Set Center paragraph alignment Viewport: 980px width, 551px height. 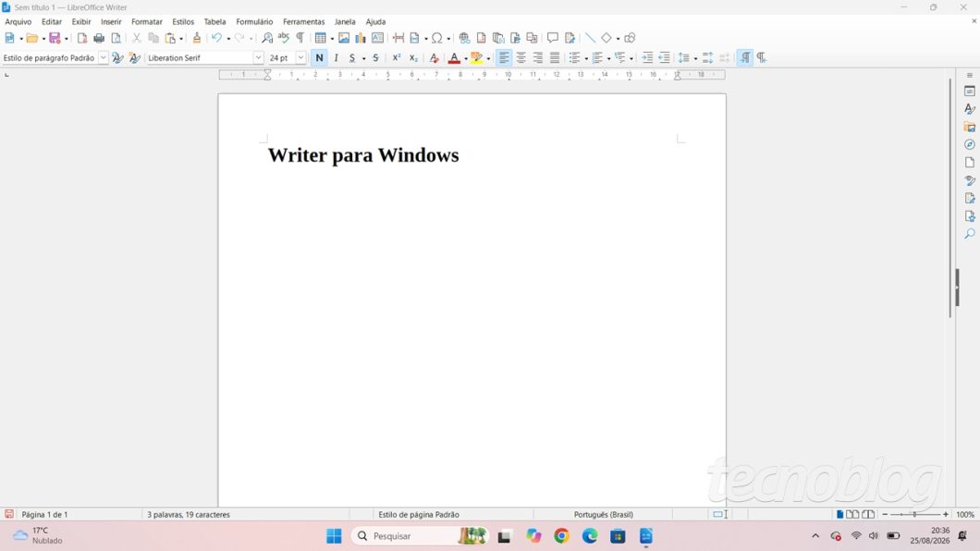(521, 57)
